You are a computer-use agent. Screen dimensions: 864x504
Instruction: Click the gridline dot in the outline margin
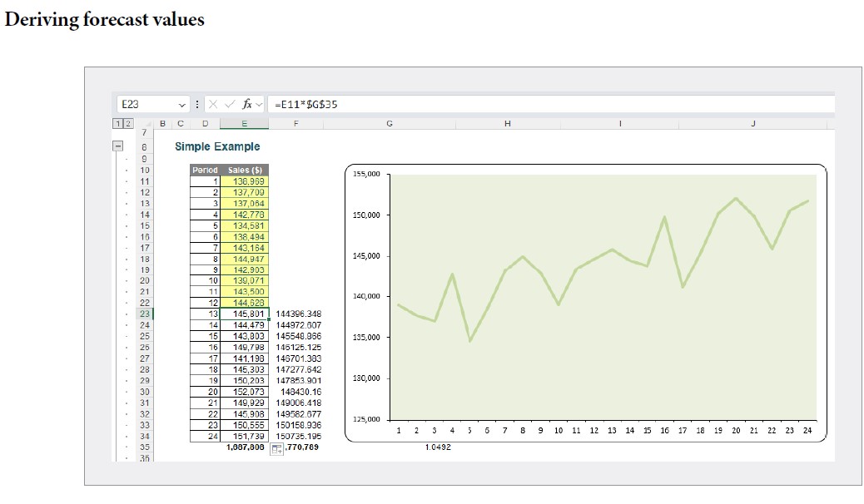click(x=127, y=158)
